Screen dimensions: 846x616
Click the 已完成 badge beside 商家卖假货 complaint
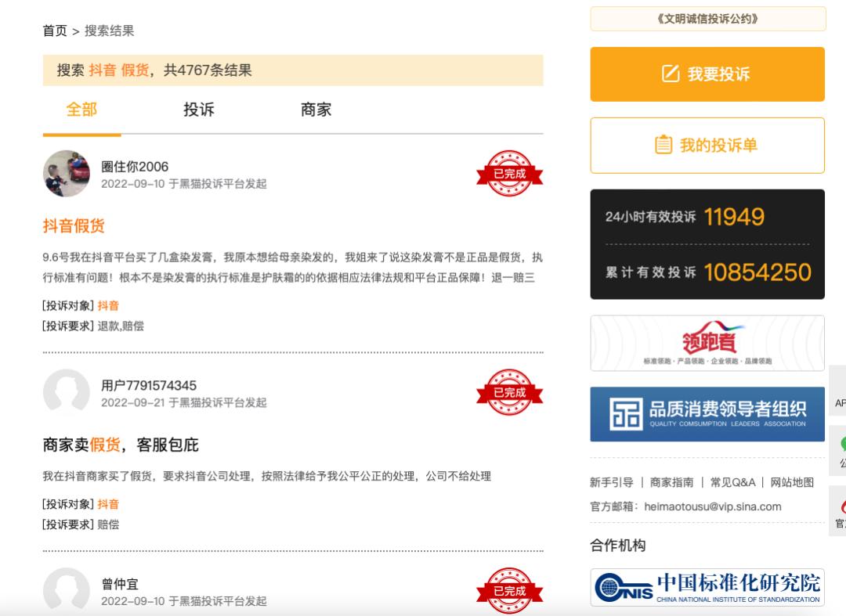509,393
